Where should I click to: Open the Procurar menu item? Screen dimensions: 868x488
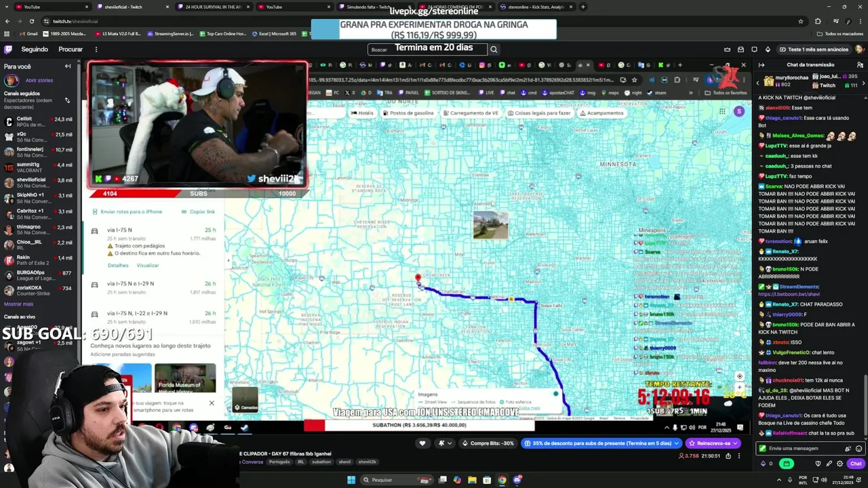click(71, 49)
